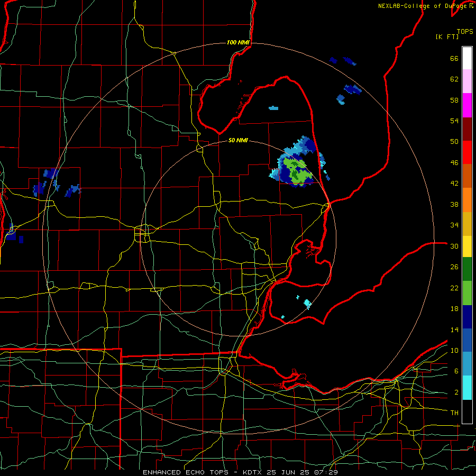Click legend value 30
Screen dimensions: 476x476
pyautogui.click(x=454, y=246)
